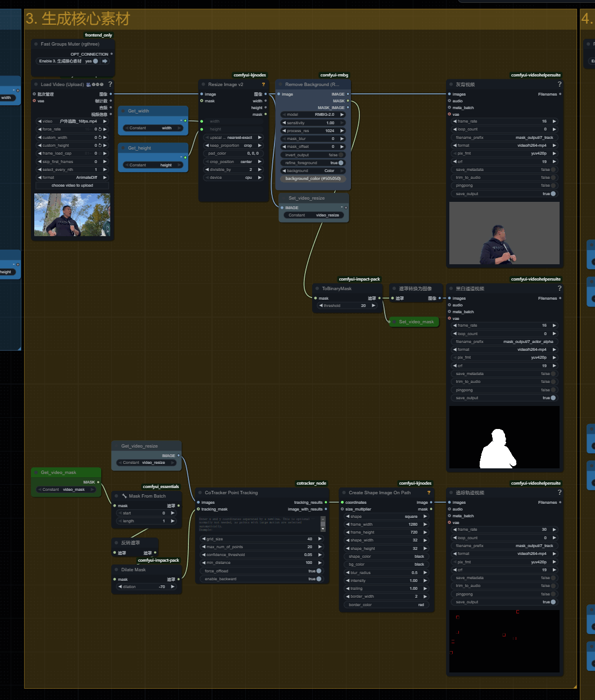Click the arrow icon in Fast Groups Muter row
Screen dimensions: 595x700
click(x=105, y=61)
